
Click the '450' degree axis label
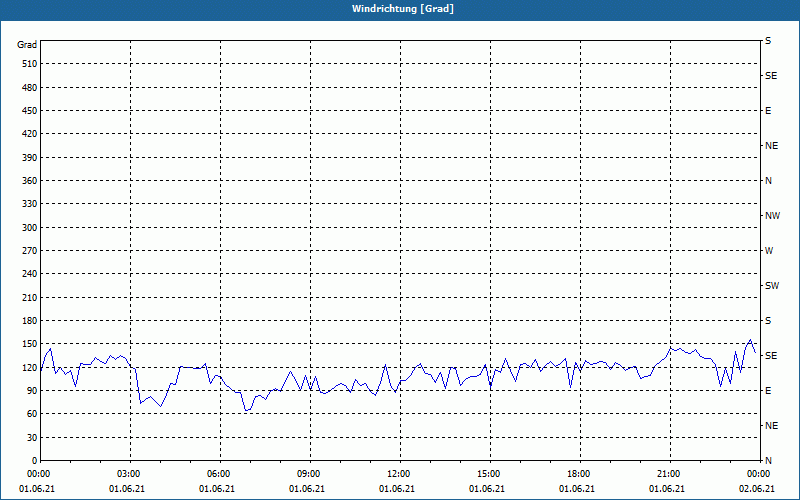tap(30, 111)
